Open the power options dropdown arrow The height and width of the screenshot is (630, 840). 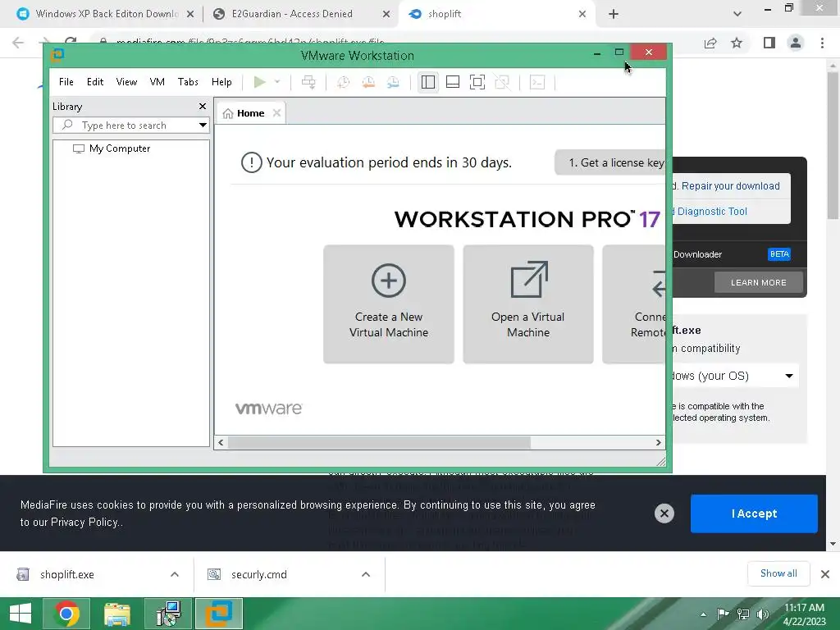277,82
